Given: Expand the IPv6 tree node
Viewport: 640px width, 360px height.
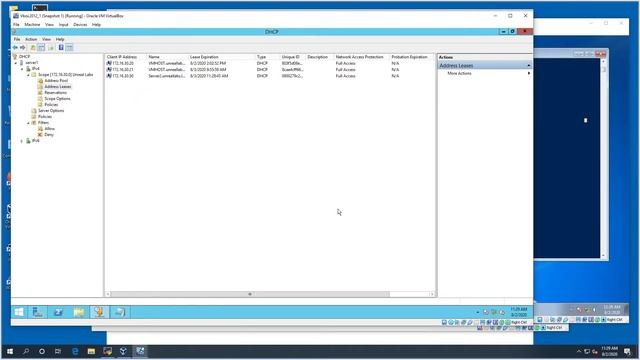Looking at the screenshot, I should click(22, 141).
